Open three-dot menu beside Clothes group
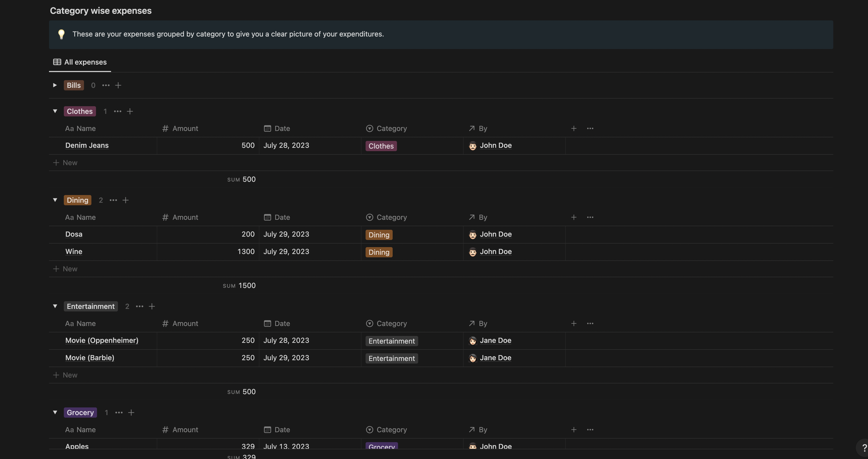The height and width of the screenshot is (459, 868). 117,111
